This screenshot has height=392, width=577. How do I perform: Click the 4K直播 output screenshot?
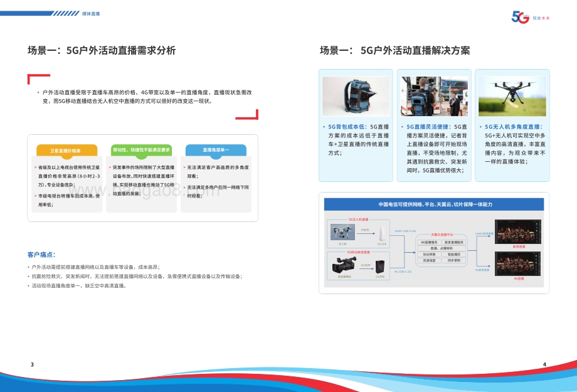pos(518,264)
